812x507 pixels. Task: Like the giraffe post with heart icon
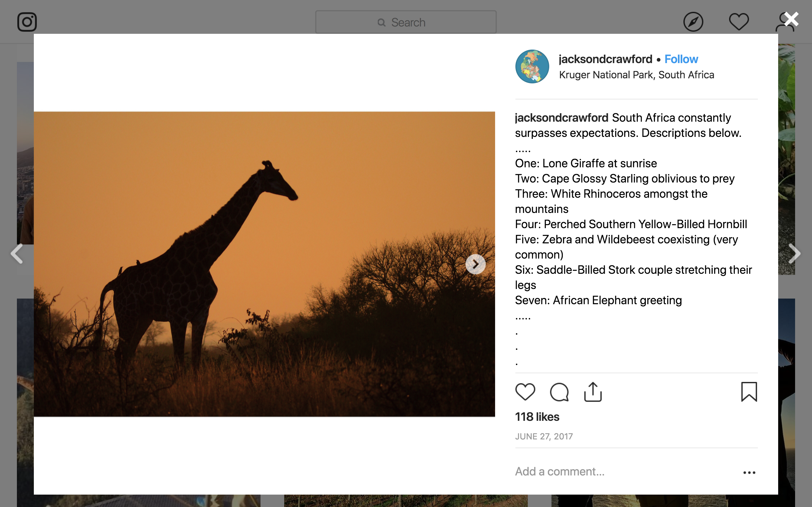pyautogui.click(x=525, y=392)
